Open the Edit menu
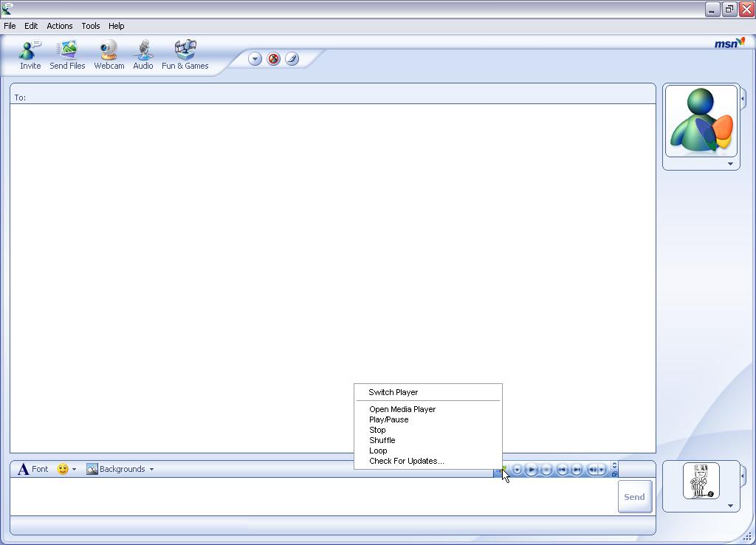This screenshot has width=756, height=545. tap(31, 26)
